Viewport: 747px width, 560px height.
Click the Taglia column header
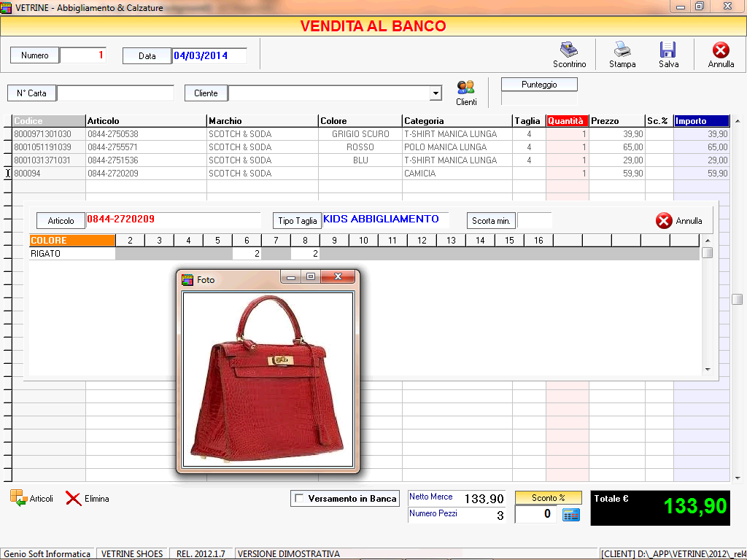(530, 121)
